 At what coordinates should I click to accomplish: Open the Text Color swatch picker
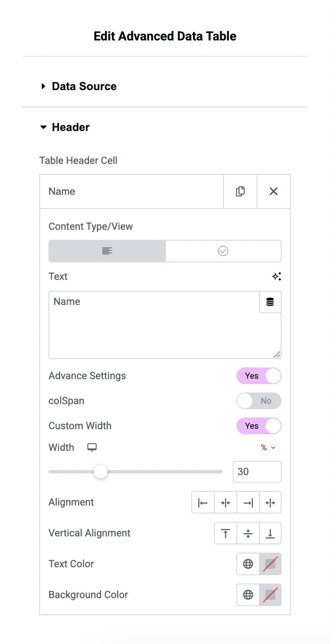pyautogui.click(x=270, y=564)
